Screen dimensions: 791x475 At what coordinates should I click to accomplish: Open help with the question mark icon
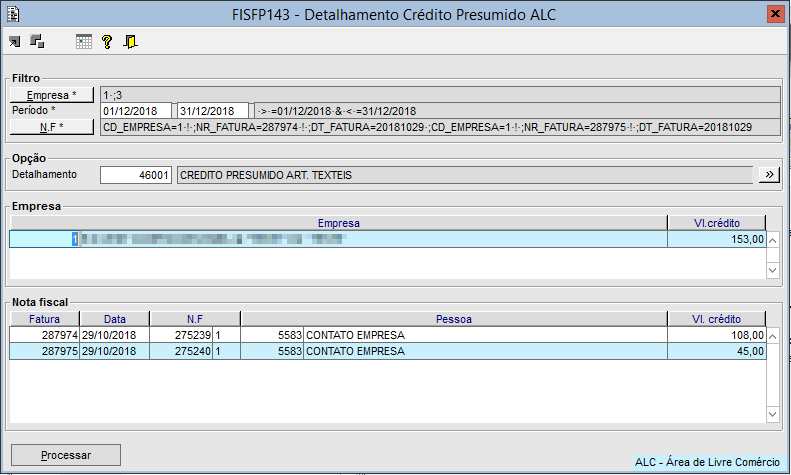coord(107,41)
